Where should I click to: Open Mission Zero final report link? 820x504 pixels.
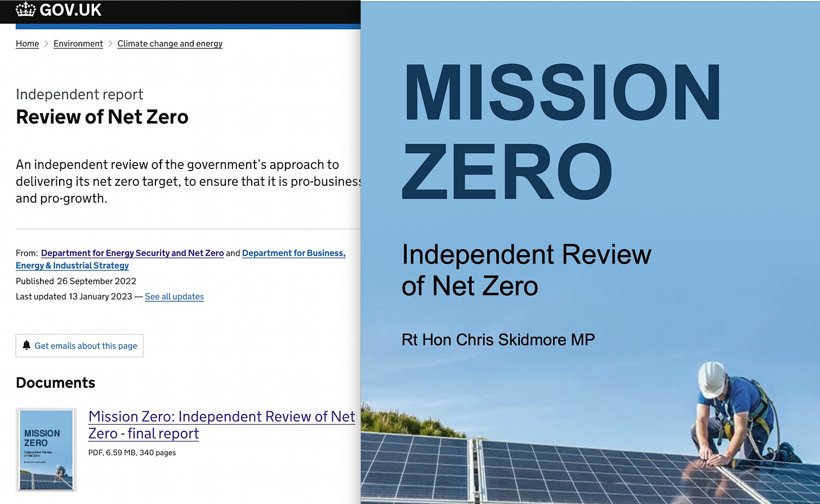pyautogui.click(x=222, y=425)
